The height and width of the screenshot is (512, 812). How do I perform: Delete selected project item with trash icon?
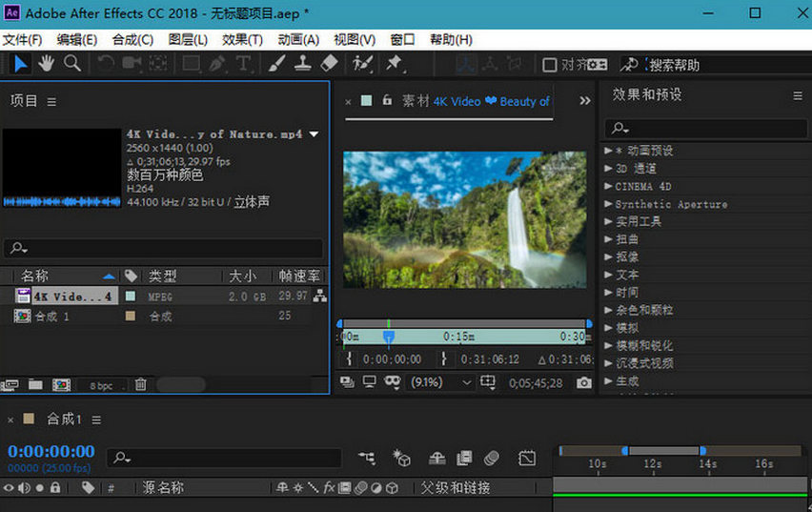click(x=141, y=384)
